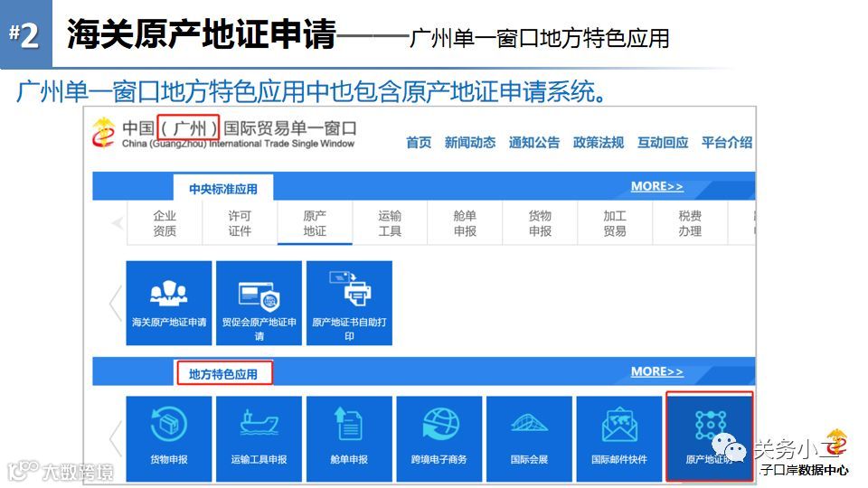Image resolution: width=868 pixels, height=488 pixels.
Task: Open the 国际邮件快件 envelope tile
Action: click(619, 439)
